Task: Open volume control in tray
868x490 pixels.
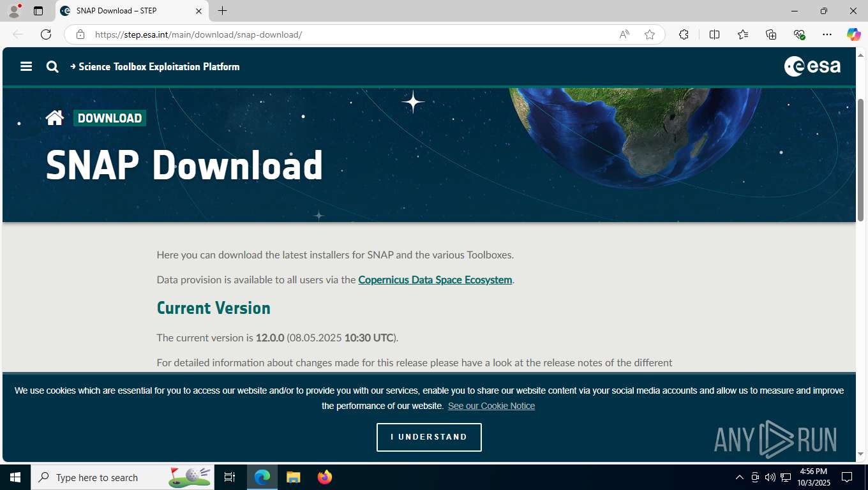Action: tap(770, 477)
